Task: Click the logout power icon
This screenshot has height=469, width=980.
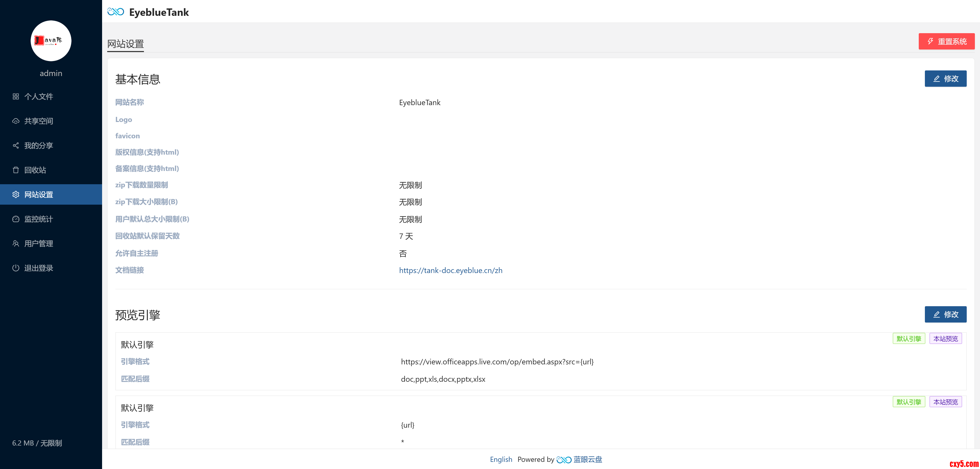Action: [x=16, y=268]
